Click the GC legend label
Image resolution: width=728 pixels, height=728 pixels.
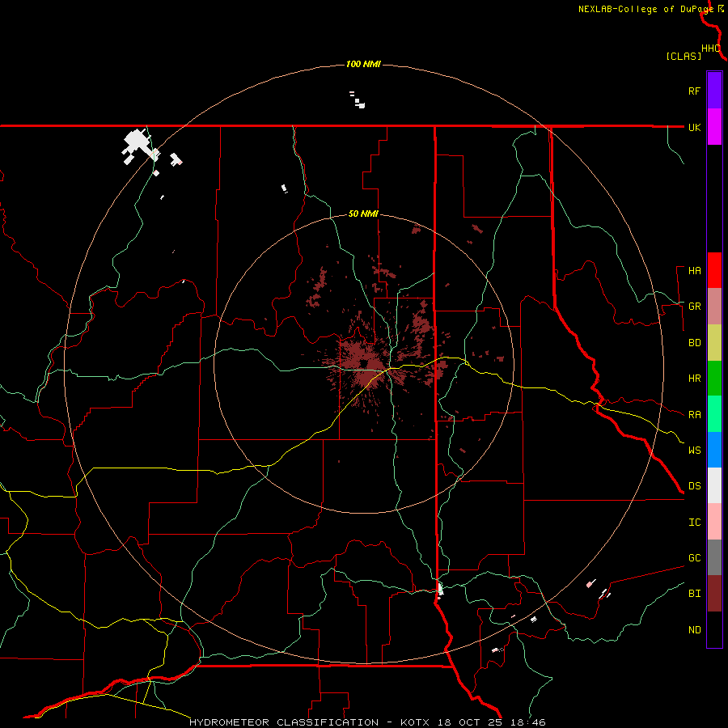click(694, 557)
